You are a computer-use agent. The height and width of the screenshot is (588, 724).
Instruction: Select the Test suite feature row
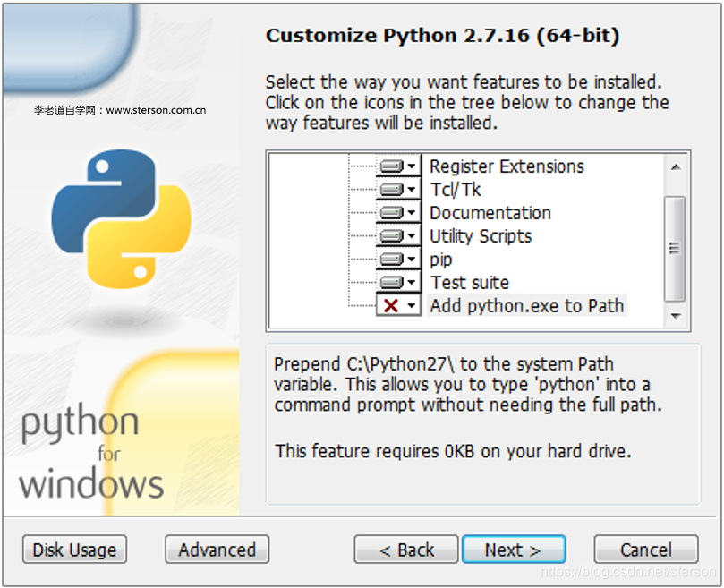[x=470, y=283]
